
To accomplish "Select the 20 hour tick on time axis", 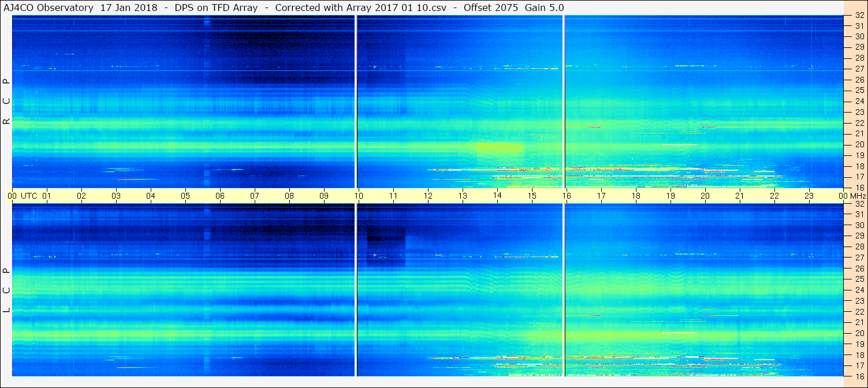I will click(x=705, y=196).
